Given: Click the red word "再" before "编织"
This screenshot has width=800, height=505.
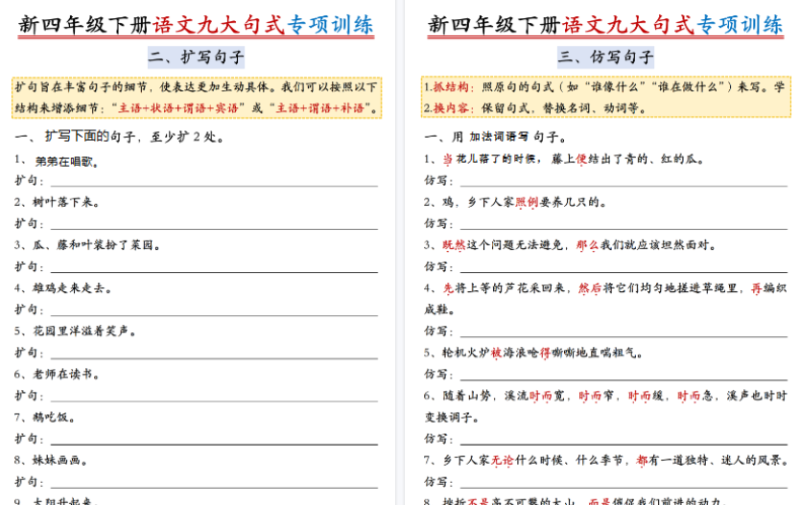Looking at the screenshot, I should pos(757,289).
